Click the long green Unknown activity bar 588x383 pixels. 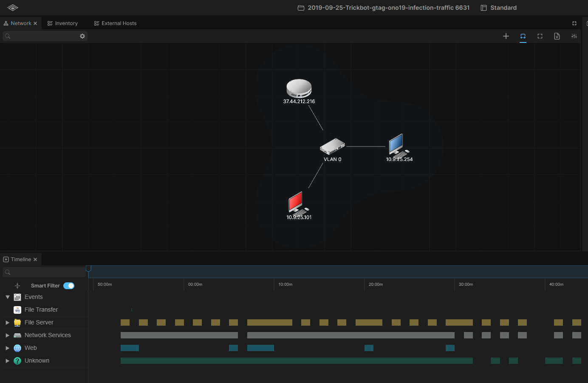coord(297,360)
